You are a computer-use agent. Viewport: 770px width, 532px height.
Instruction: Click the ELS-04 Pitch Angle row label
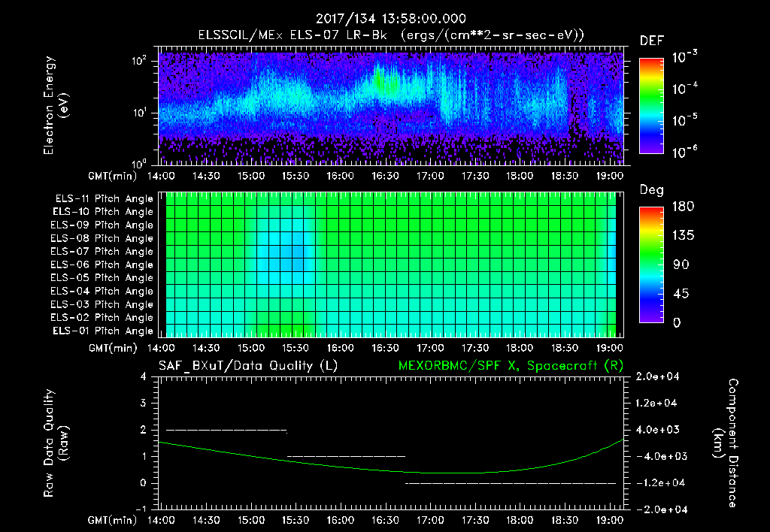click(x=102, y=291)
